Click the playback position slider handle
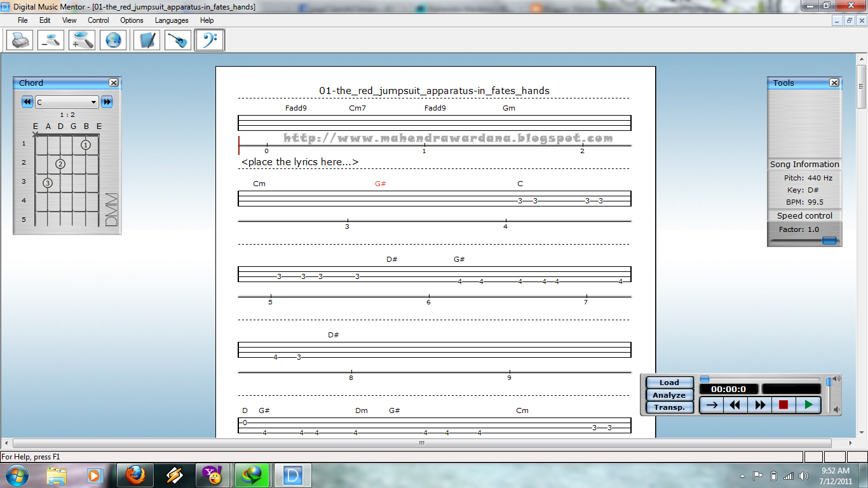This screenshot has height=488, width=868. [x=705, y=379]
